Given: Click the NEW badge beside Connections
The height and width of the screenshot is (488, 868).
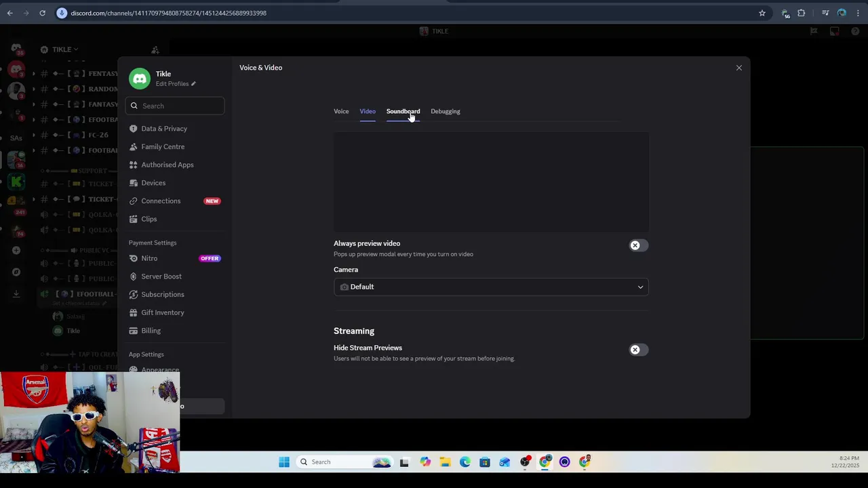Looking at the screenshot, I should 212,201.
